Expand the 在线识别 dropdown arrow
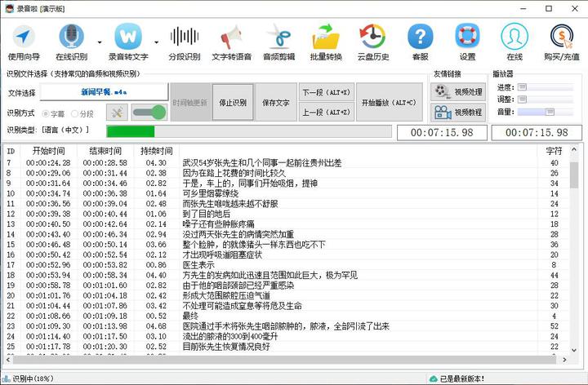 (100, 42)
